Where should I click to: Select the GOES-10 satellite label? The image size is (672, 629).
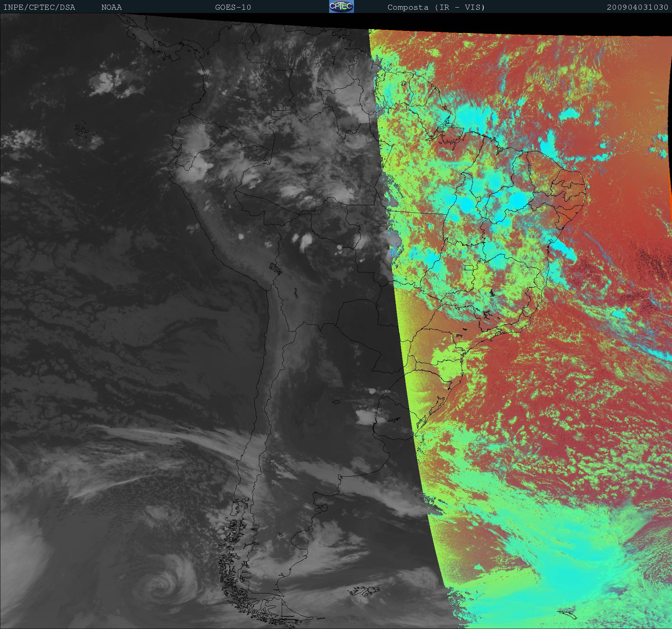tap(233, 7)
